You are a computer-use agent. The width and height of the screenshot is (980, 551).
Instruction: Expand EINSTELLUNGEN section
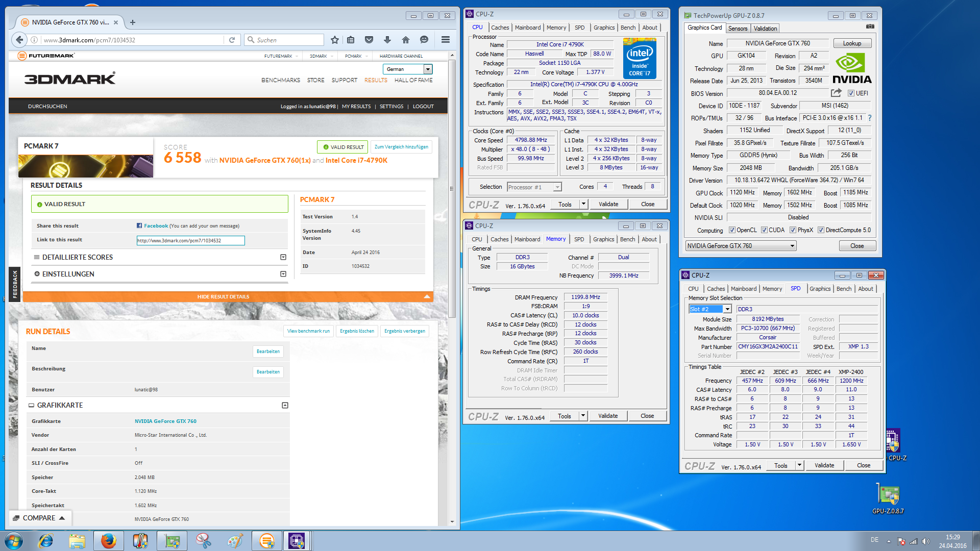283,274
